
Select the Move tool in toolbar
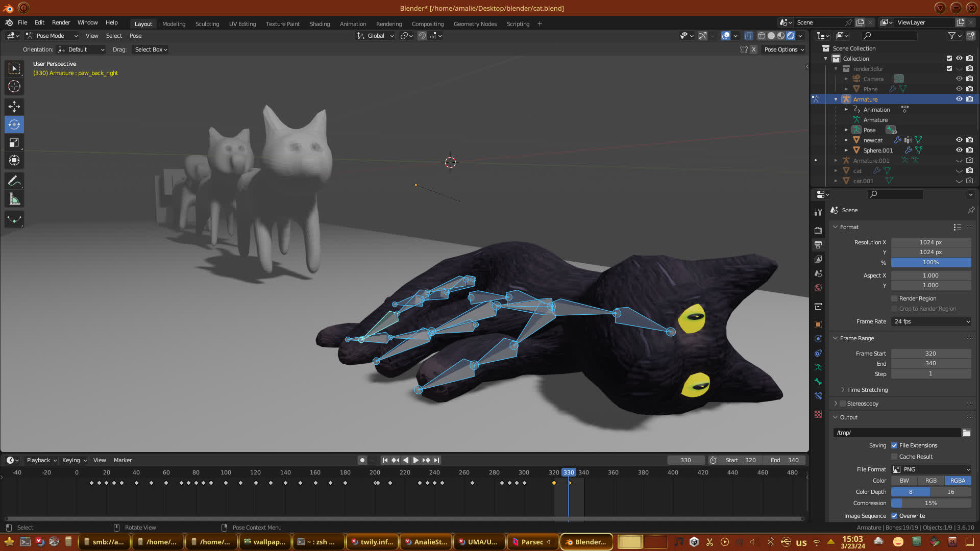14,106
